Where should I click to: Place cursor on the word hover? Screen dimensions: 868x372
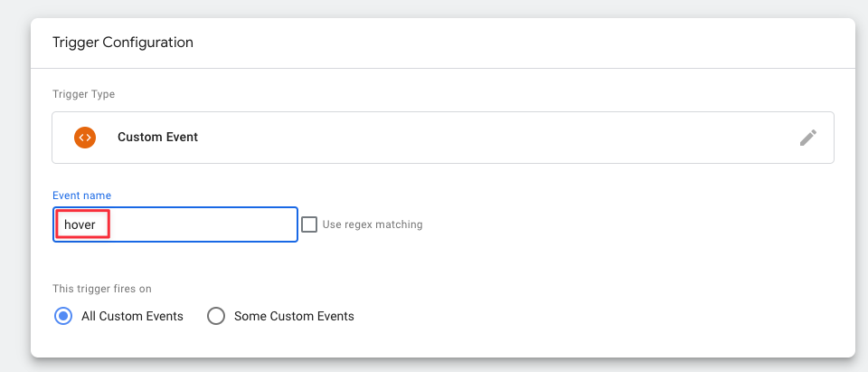click(80, 224)
